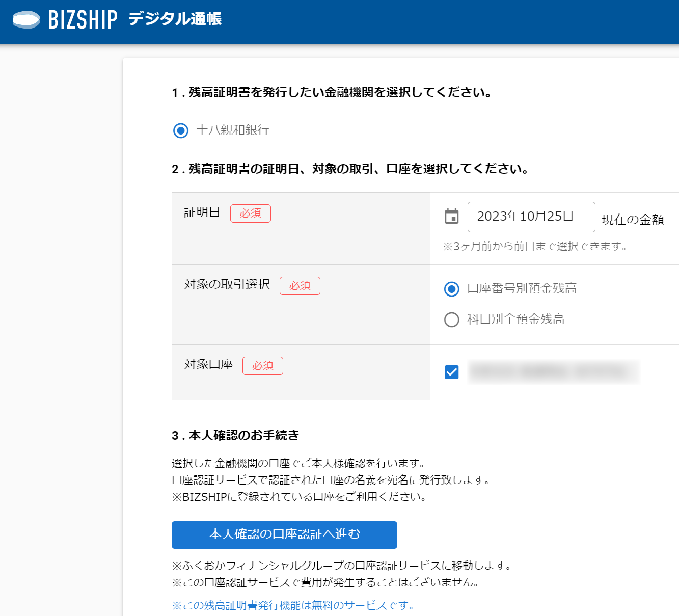Click the blurred account name next to the checkbox
Image resolution: width=679 pixels, height=616 pixels.
(553, 372)
